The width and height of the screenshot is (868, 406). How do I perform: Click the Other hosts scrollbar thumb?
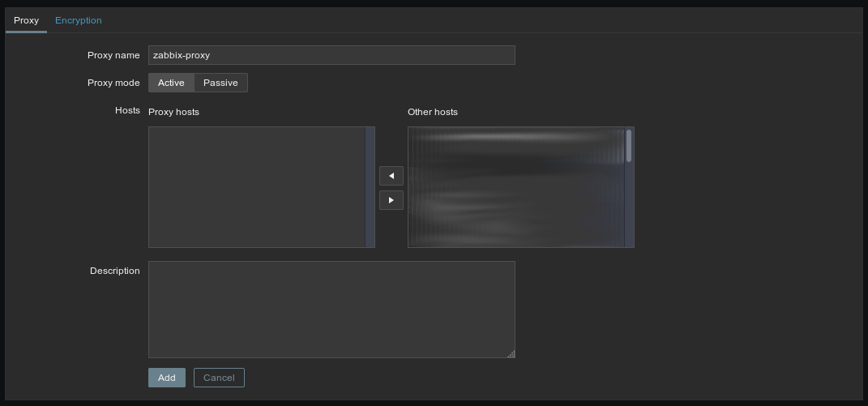[629, 146]
